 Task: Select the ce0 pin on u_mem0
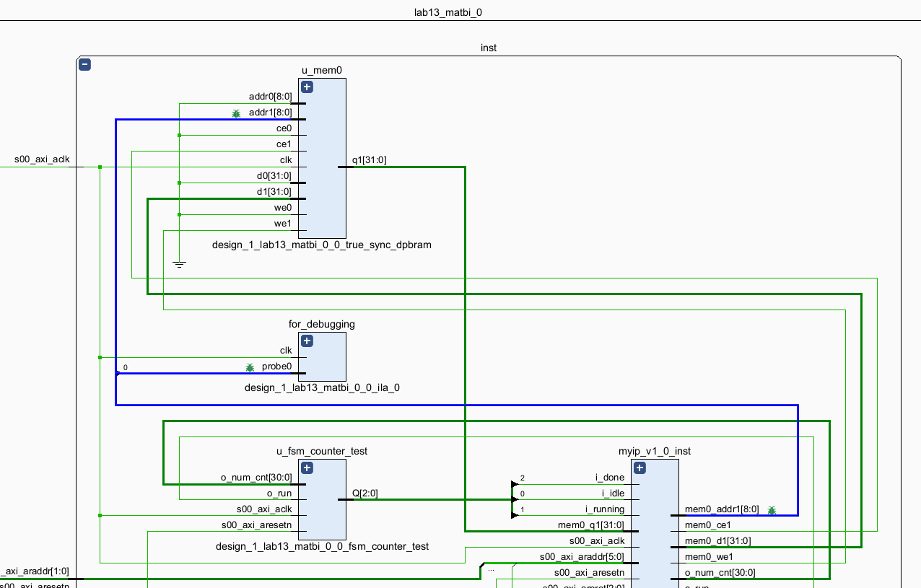tap(284, 128)
